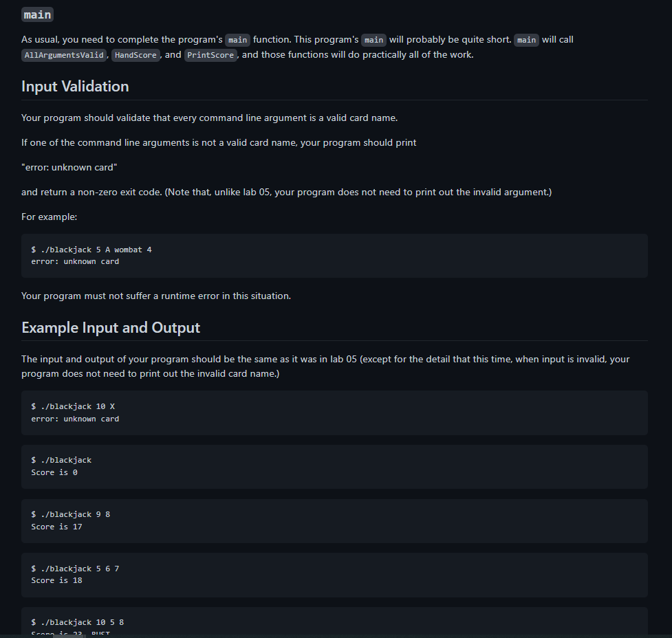Click the runtime error warning sentence
Image resolution: width=672 pixels, height=638 pixels.
156,296
